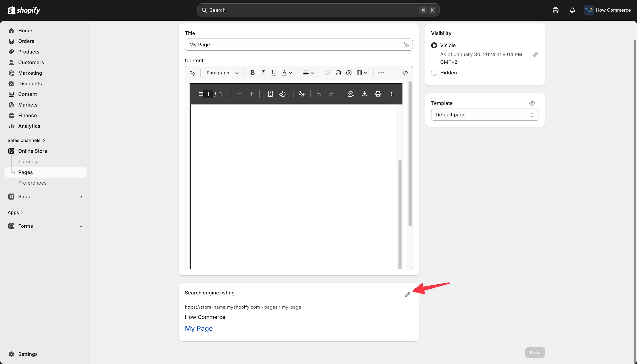Edit the visibility date with the pencil
Image resolution: width=637 pixels, height=364 pixels.
pos(535,55)
